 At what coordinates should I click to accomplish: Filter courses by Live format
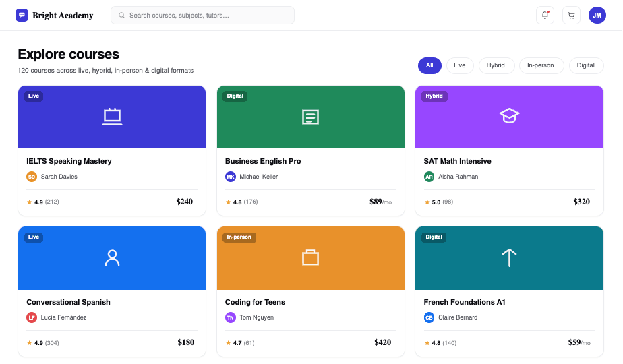(x=460, y=65)
